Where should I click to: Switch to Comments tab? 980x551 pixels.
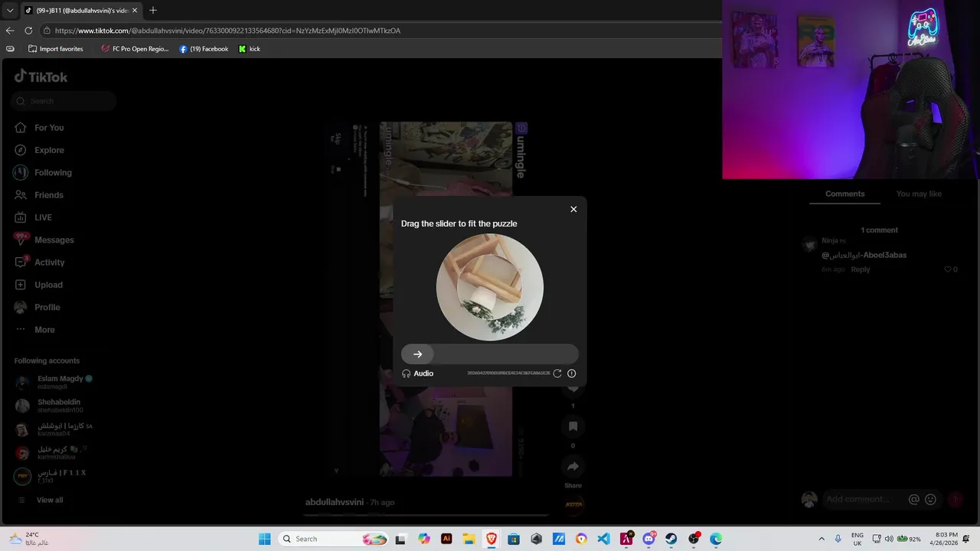[x=845, y=194]
